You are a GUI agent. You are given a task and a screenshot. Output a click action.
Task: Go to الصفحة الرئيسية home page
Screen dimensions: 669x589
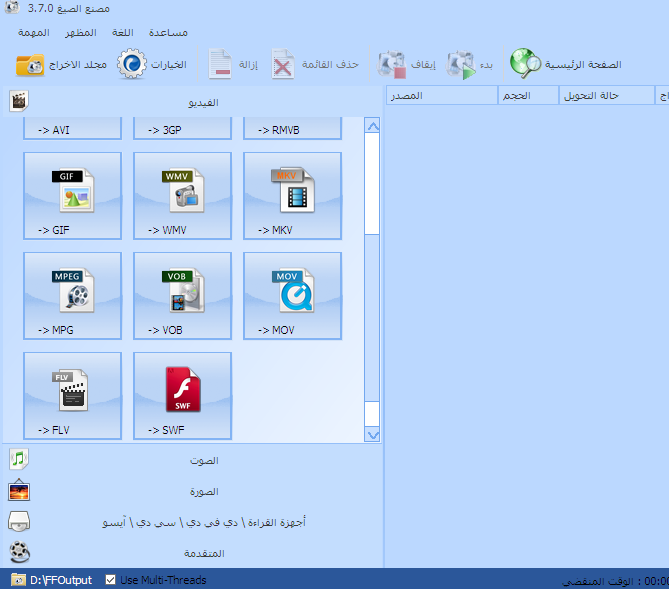click(565, 65)
